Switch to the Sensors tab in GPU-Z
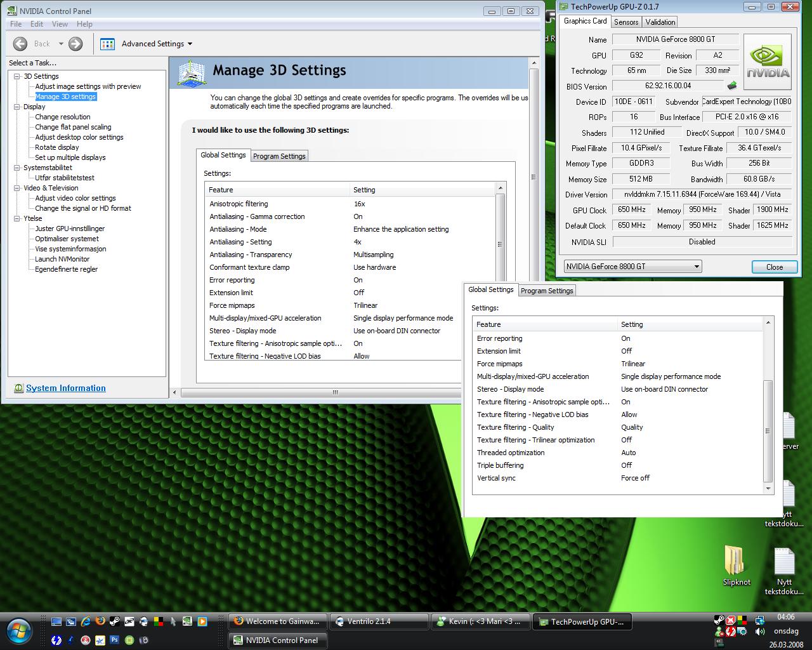 626,22
